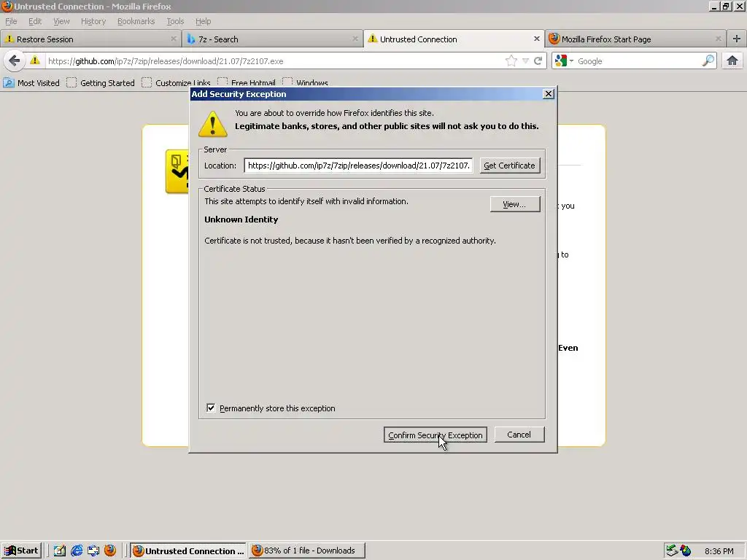Close the Add Security Exception dialog
The height and width of the screenshot is (560, 747).
[x=549, y=94]
